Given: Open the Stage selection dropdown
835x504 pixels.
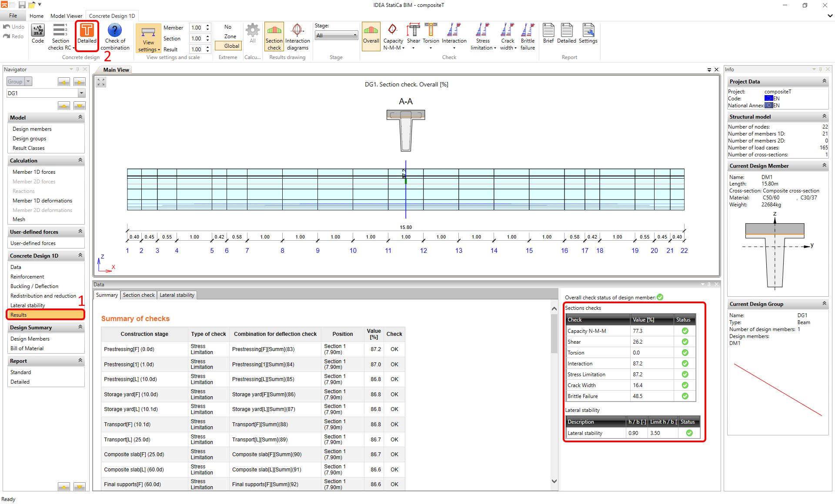Looking at the screenshot, I should click(x=354, y=35).
